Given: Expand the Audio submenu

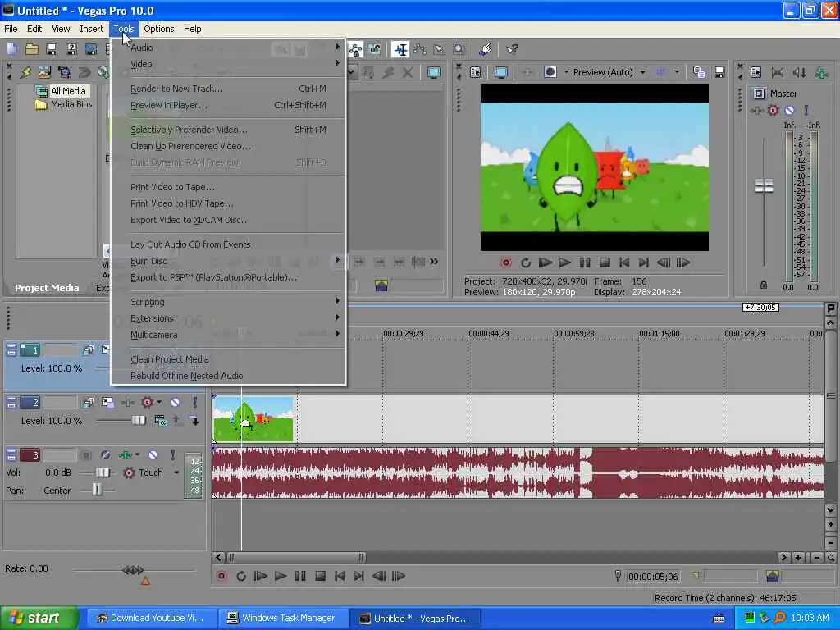Looking at the screenshot, I should [x=228, y=47].
